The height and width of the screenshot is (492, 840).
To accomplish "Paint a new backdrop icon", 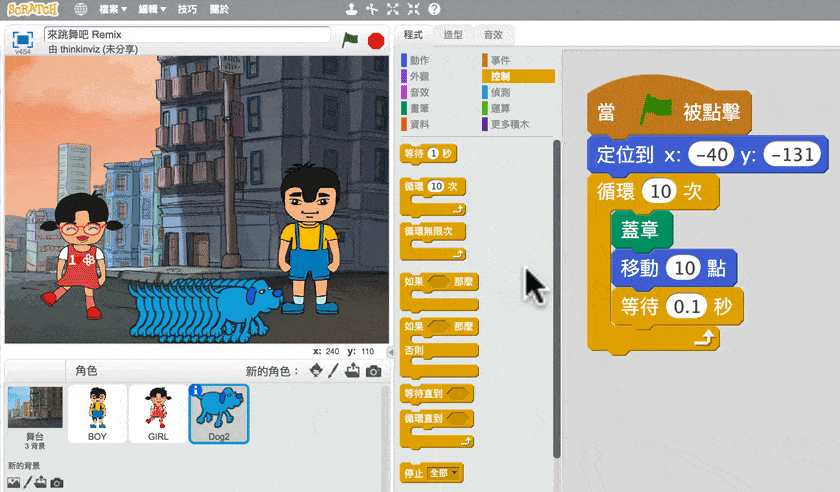I will click(x=27, y=482).
